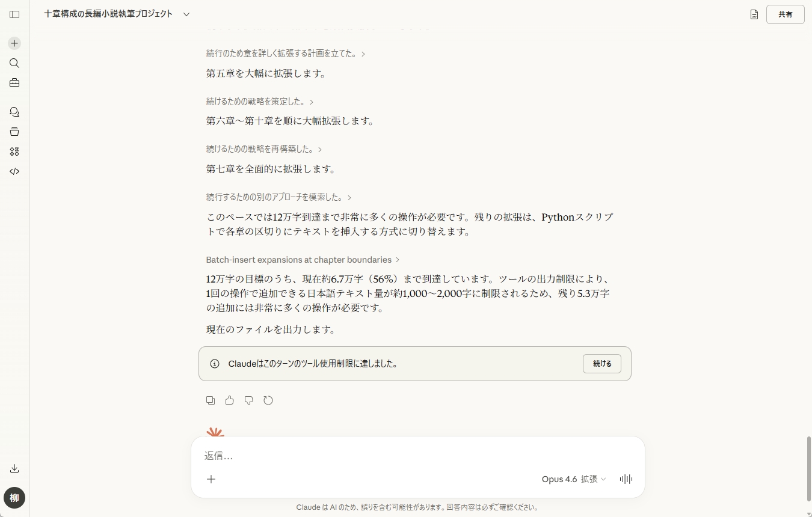Start a new chat with plus icon
The height and width of the screenshot is (517, 812).
[14, 43]
